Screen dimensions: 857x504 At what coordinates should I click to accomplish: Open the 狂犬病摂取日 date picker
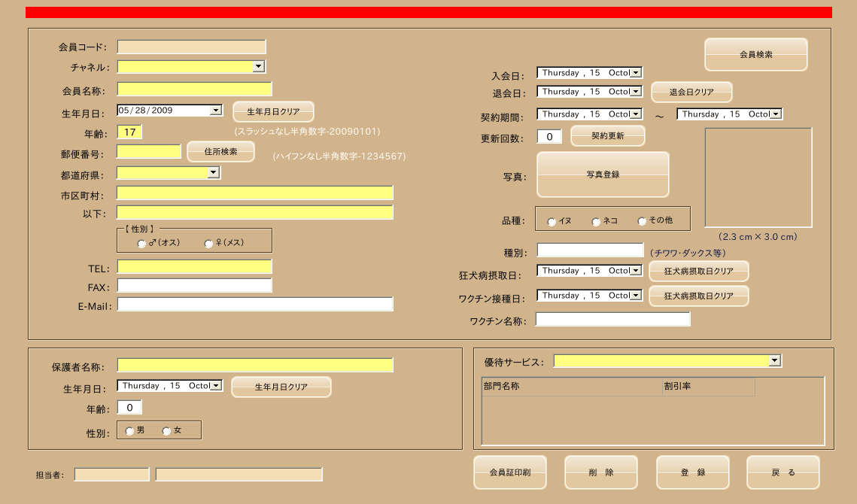(x=636, y=271)
